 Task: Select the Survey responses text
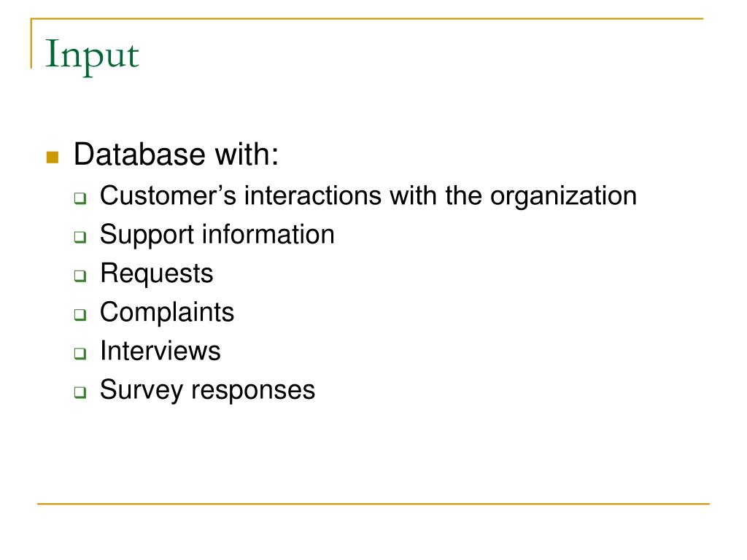pos(208,391)
